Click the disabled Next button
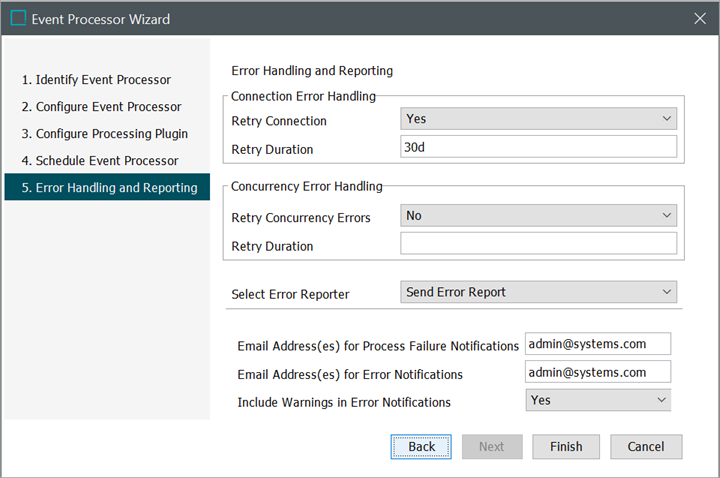Screen dimensions: 720x478 coord(491,447)
